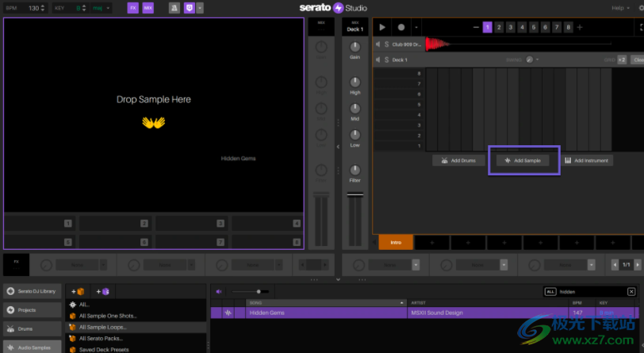This screenshot has width=644, height=353.
Task: Click the Add Sample button
Action: [x=523, y=160]
